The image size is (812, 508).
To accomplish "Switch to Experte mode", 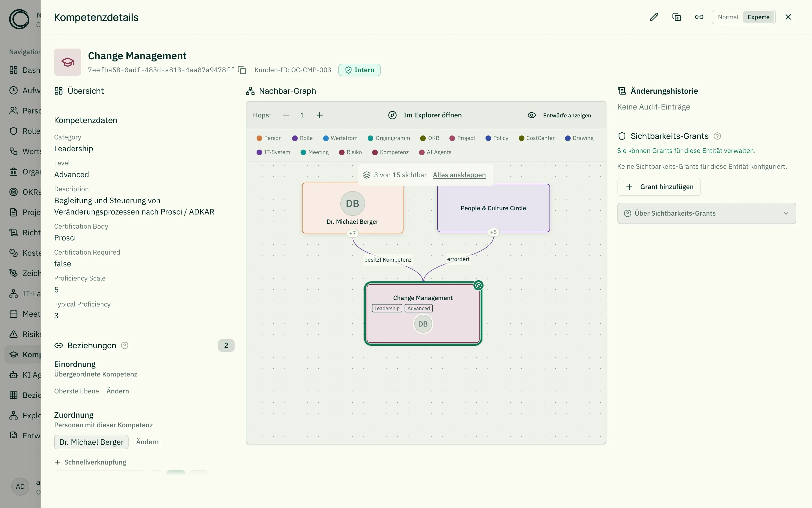I will click(x=758, y=17).
